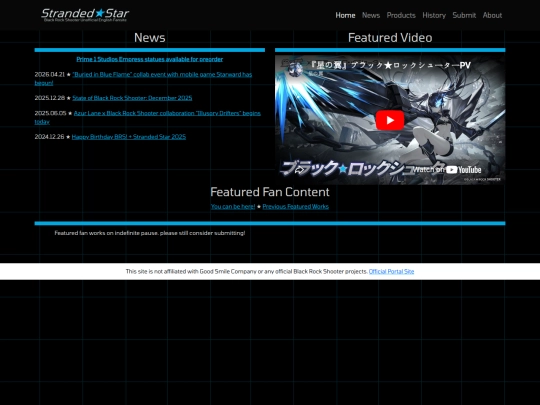Click the Stranded Star site logo
This screenshot has width=540, height=405.
coord(85,15)
